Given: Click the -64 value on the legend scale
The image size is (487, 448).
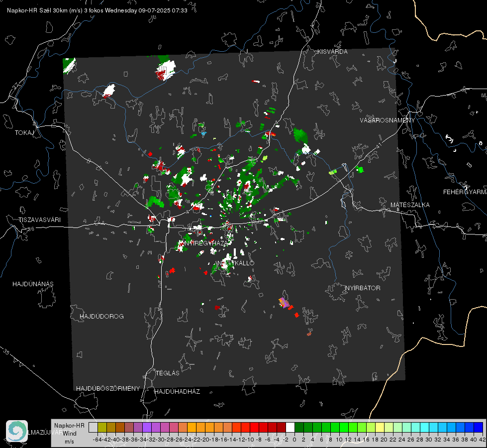Looking at the screenshot, I should tap(97, 440).
